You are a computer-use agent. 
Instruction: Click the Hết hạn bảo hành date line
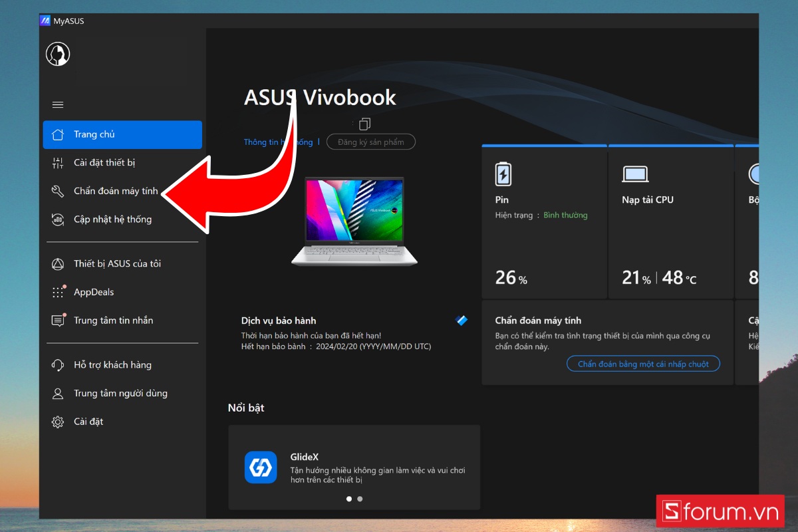click(336, 346)
